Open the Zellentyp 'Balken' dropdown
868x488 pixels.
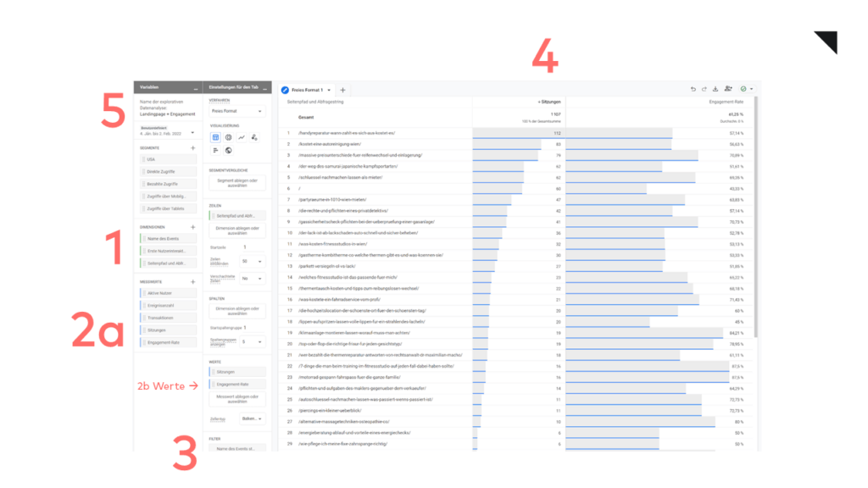[x=253, y=419]
